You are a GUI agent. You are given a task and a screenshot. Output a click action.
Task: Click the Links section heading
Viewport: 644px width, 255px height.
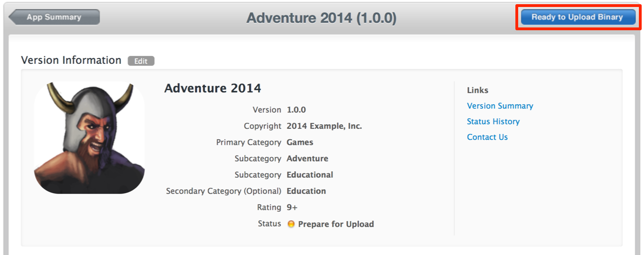tap(478, 90)
